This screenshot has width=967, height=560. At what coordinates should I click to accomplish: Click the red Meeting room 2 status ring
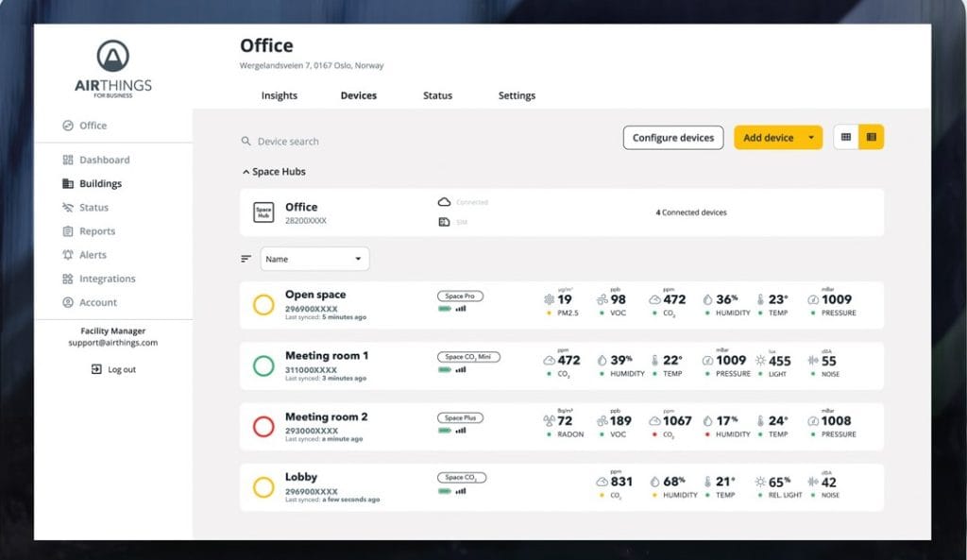[263, 427]
